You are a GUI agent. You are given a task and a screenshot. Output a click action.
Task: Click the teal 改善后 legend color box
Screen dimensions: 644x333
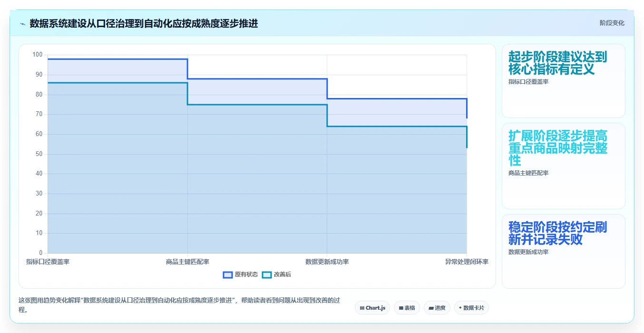click(267, 274)
